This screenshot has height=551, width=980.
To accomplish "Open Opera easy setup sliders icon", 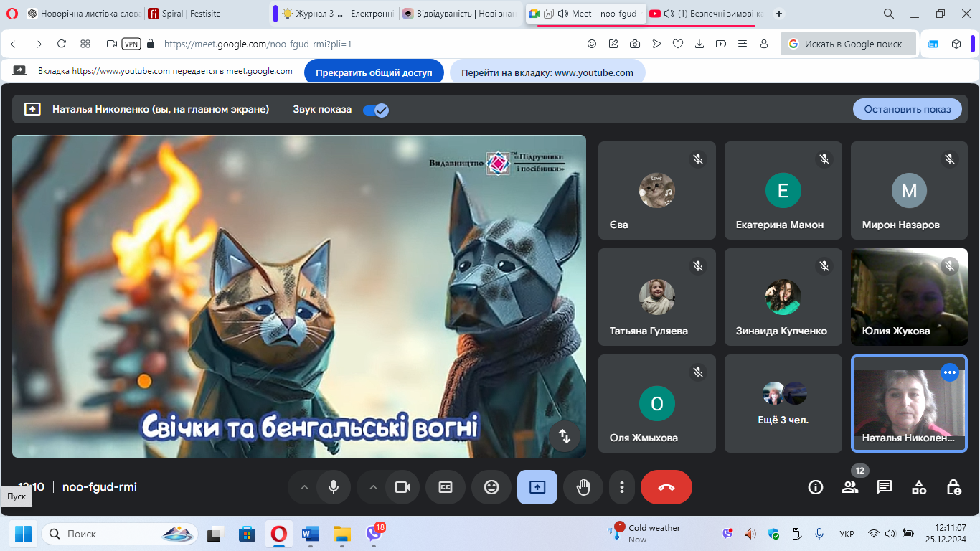I will point(743,44).
